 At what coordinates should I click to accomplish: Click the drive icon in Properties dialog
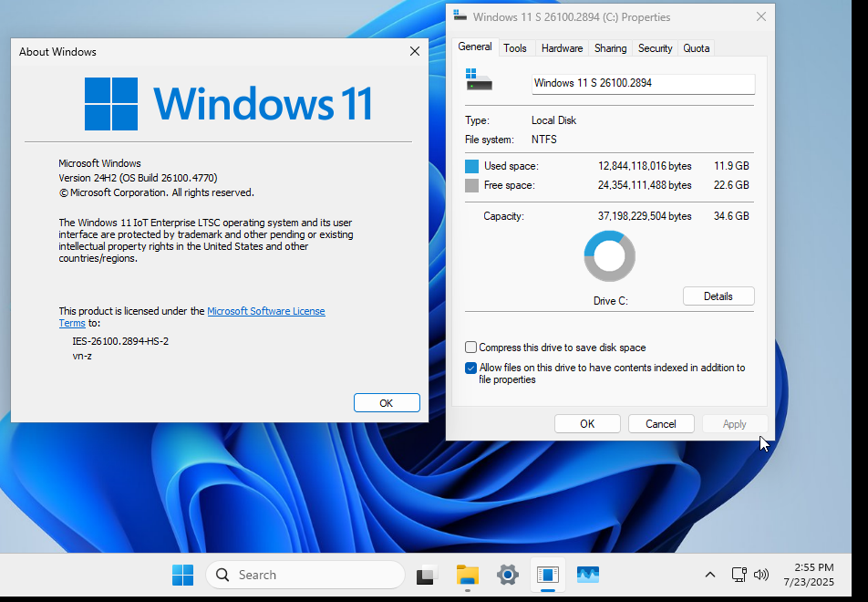479,79
